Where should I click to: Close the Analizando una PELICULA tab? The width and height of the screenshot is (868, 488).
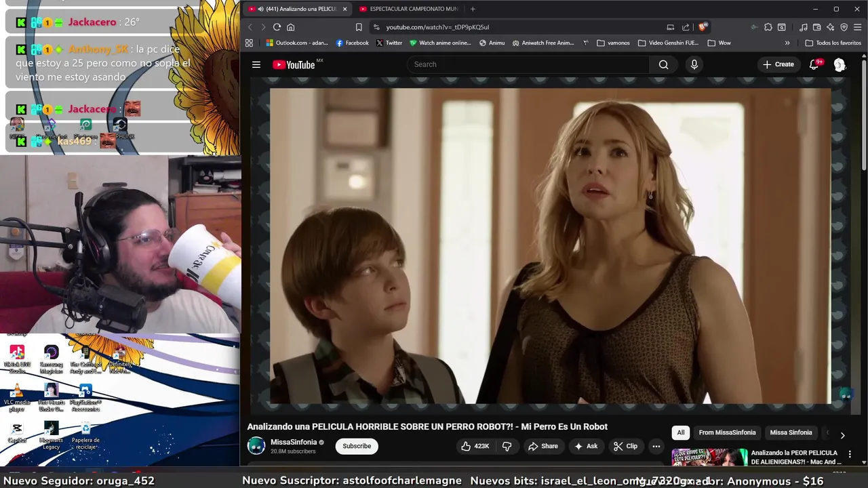[x=344, y=9]
